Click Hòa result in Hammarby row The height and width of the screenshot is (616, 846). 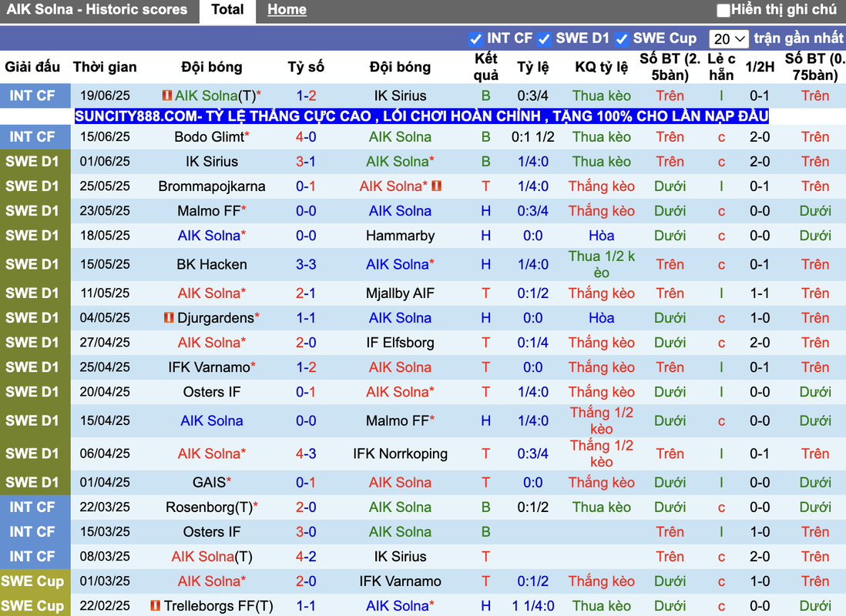(x=601, y=236)
